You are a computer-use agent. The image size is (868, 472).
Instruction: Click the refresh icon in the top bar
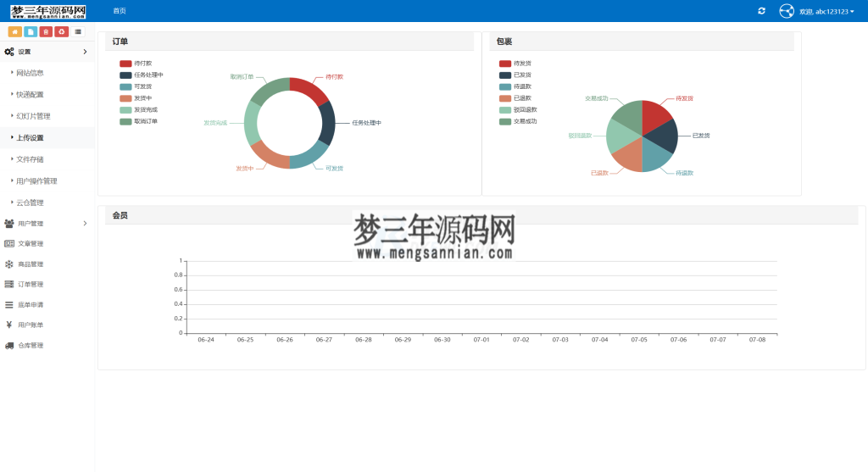pyautogui.click(x=762, y=10)
